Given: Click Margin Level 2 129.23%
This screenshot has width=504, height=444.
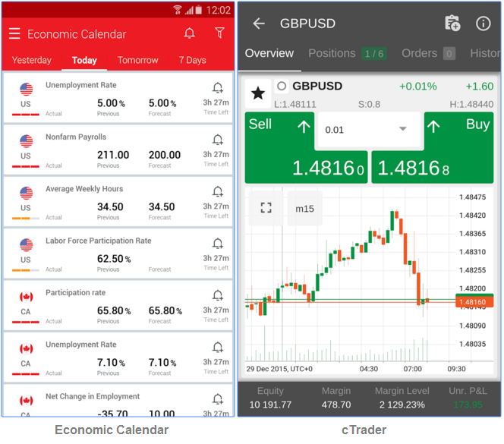Looking at the screenshot, I should point(402,405).
